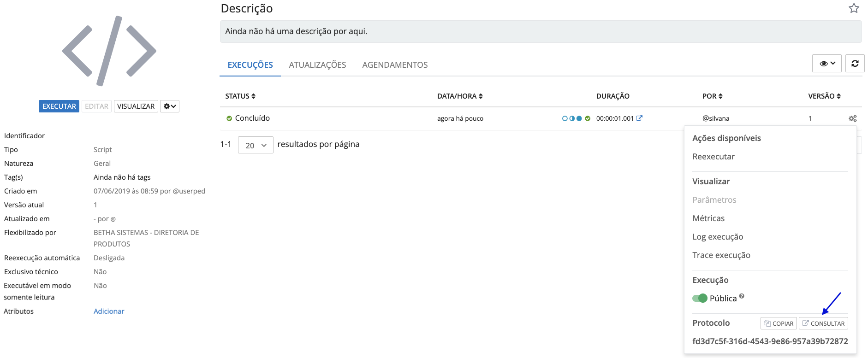The image size is (868, 358).
Task: Click the half-filled circle progress step icon
Action: [572, 118]
